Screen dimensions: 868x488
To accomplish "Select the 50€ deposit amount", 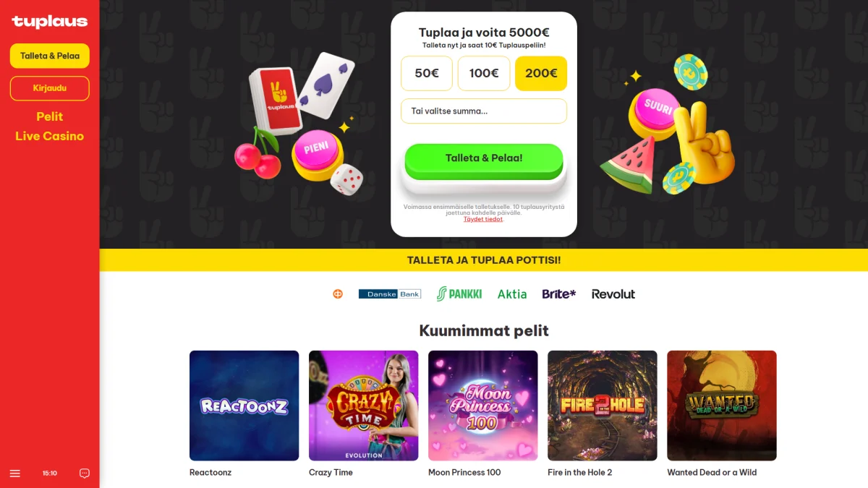I will [x=427, y=73].
